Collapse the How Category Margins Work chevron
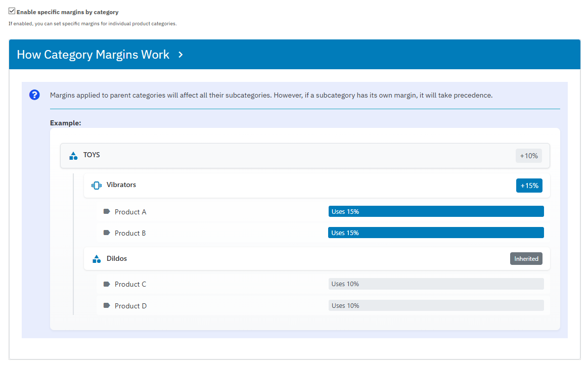Screen dimensions: 588x366 181,55
